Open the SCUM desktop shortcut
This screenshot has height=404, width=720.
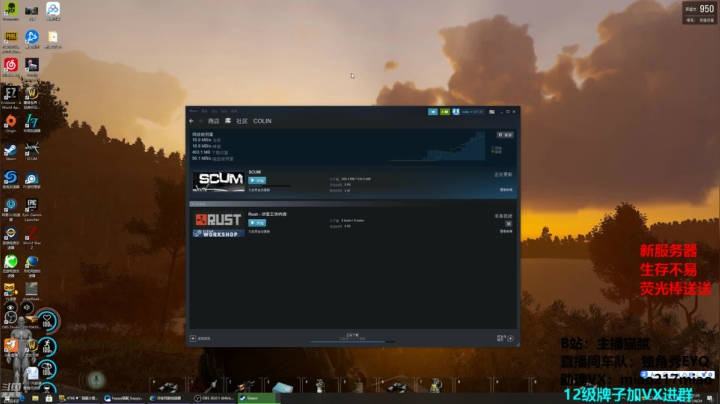pyautogui.click(x=32, y=152)
